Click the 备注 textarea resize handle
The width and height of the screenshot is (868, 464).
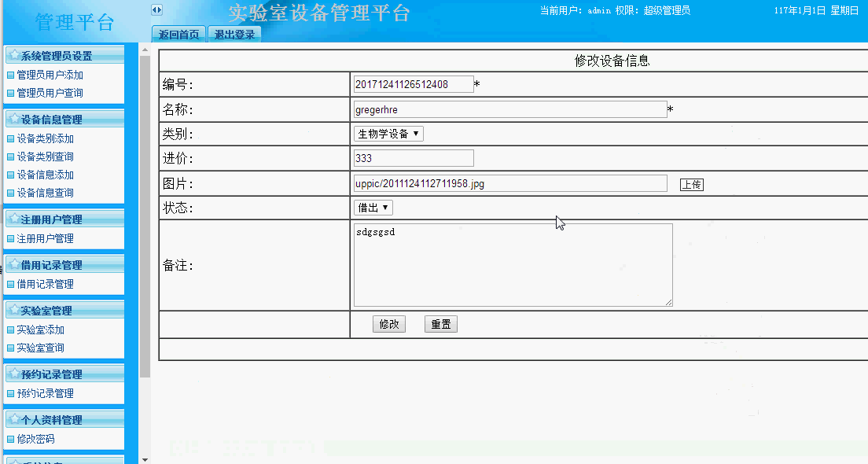coord(669,302)
